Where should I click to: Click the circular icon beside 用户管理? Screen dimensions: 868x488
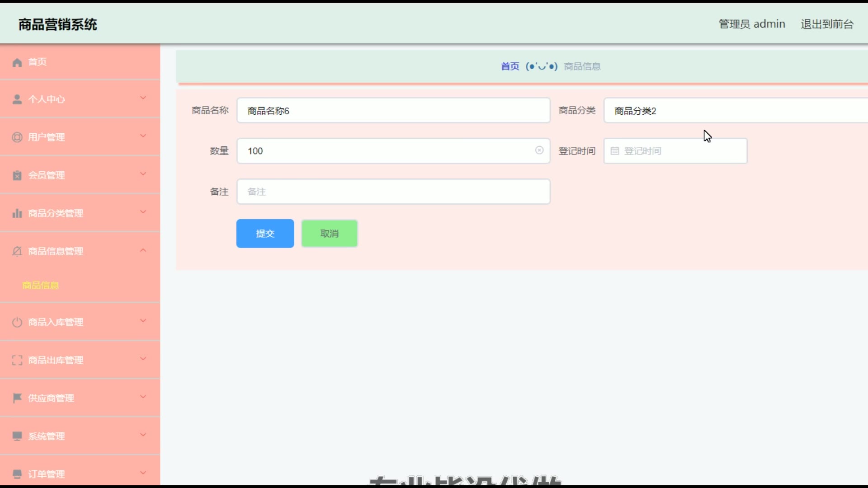point(17,137)
